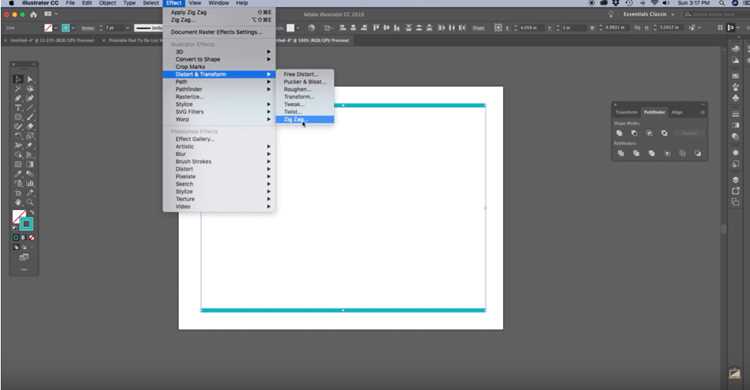
Task: Click the teal Stroke swatch in toolbar
Action: tap(27, 224)
